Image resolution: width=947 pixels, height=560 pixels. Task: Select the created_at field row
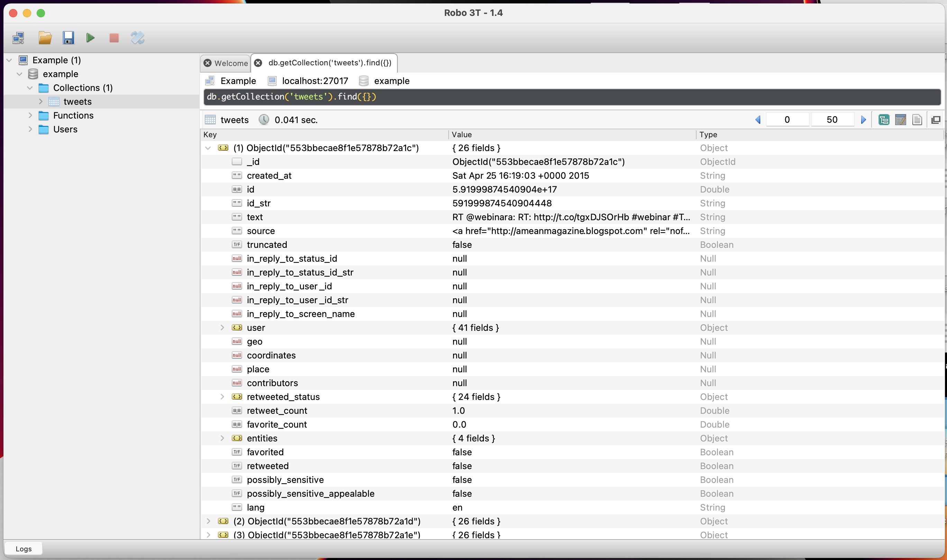[572, 176]
